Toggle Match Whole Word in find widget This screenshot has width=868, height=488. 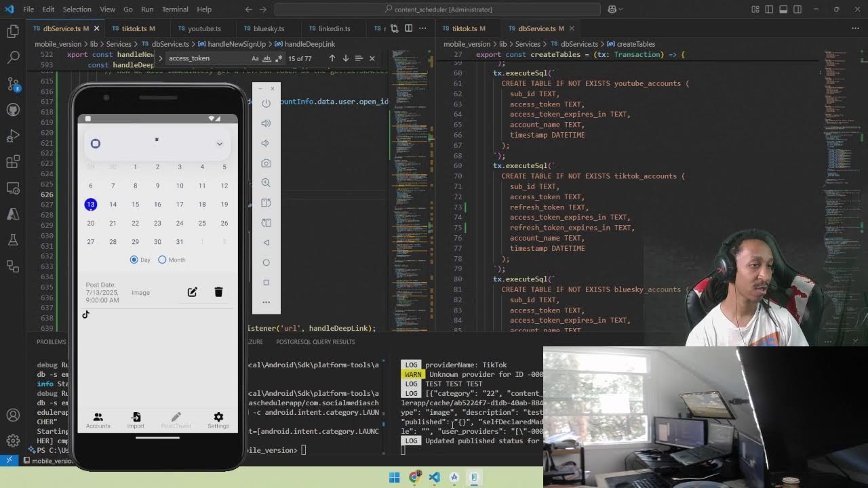pos(267,58)
